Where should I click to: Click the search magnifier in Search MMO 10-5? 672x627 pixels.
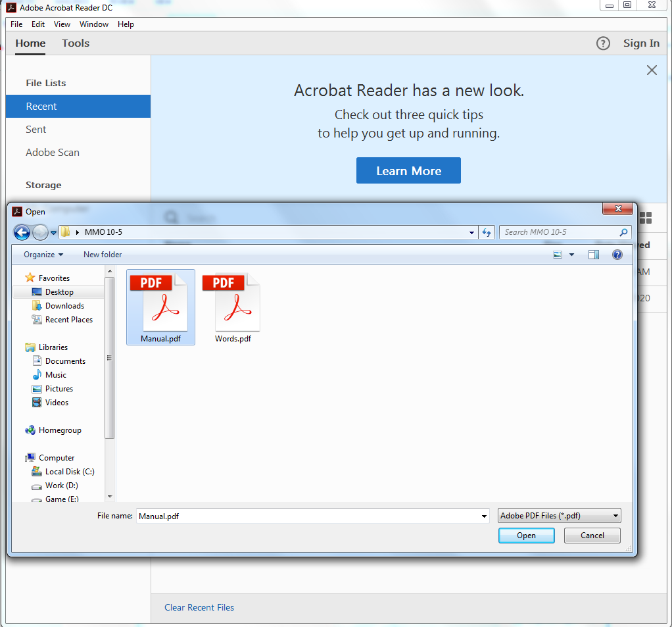click(623, 232)
